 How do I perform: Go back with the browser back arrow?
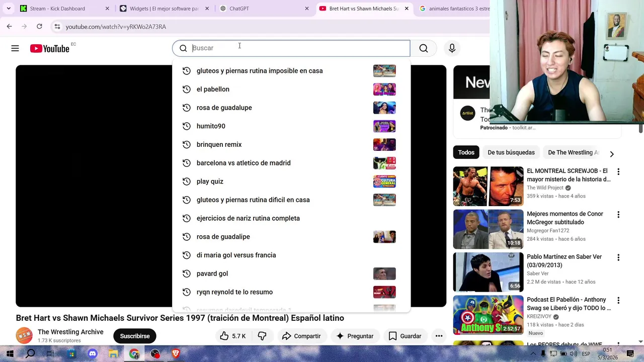coord(10,26)
